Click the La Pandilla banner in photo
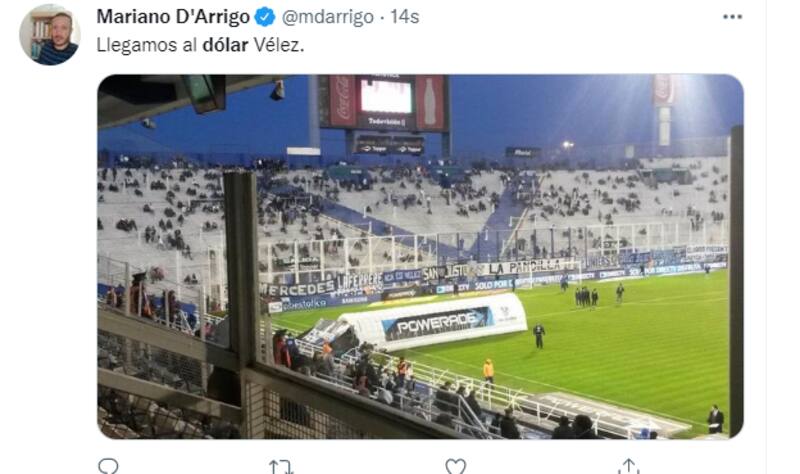The height and width of the screenshot is (474, 800). (526, 267)
